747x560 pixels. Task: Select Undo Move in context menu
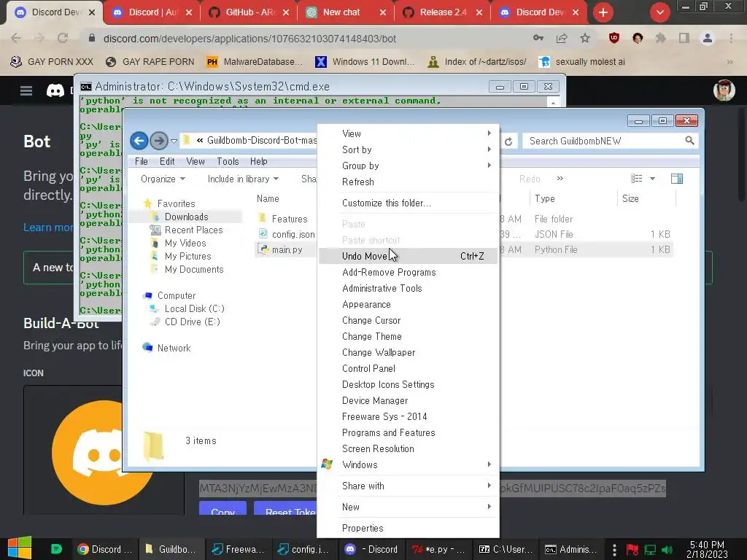coord(409,256)
